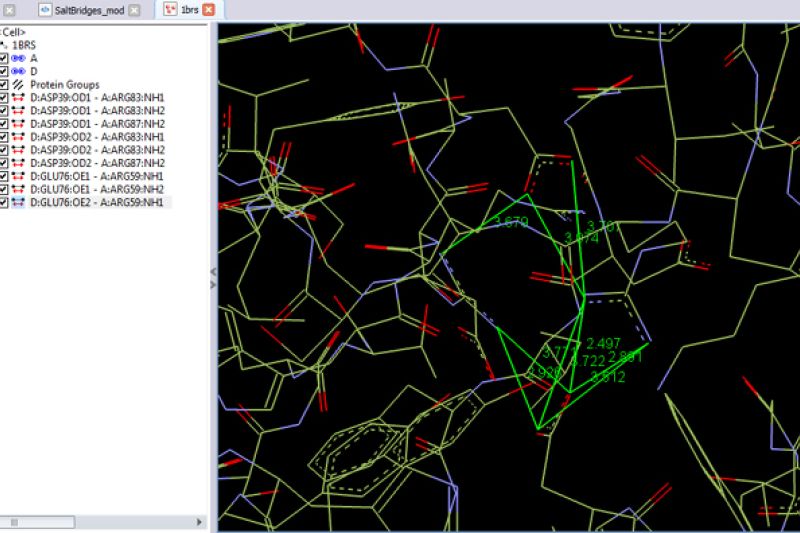Uncheck D:ASP39:OD2 - A:ARG87:NH2 monitor

pos(4,163)
